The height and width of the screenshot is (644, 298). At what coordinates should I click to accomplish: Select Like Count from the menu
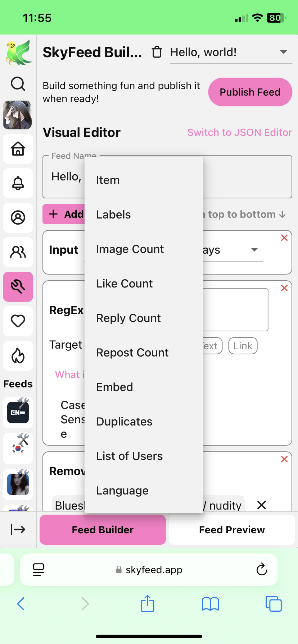click(124, 284)
